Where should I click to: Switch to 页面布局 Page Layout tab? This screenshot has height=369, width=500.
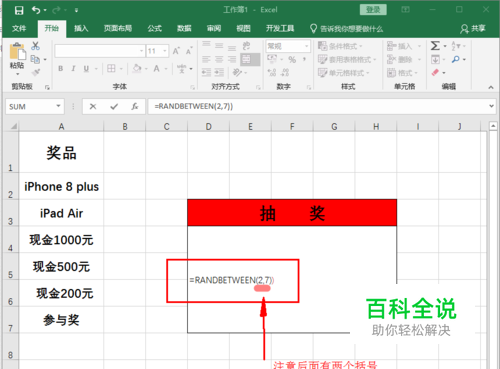point(118,29)
